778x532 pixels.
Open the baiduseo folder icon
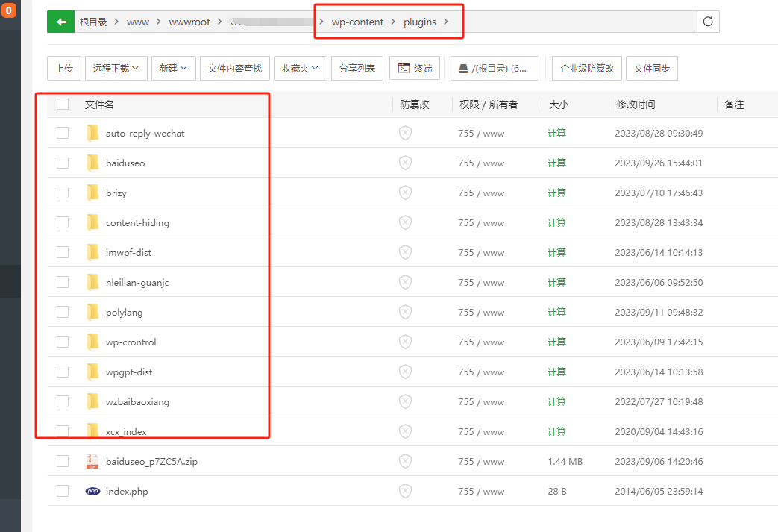[92, 163]
